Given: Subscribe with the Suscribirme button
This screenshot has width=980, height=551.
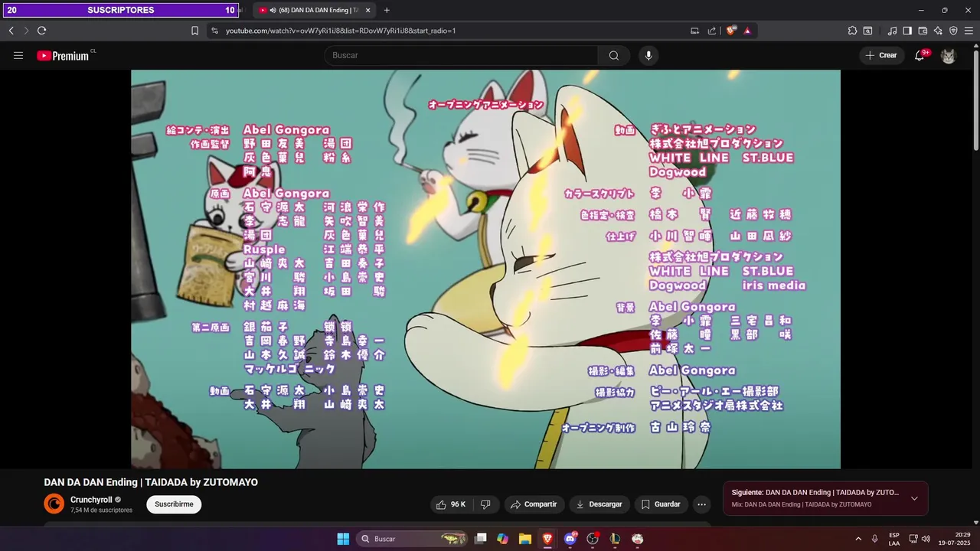Looking at the screenshot, I should (x=174, y=504).
